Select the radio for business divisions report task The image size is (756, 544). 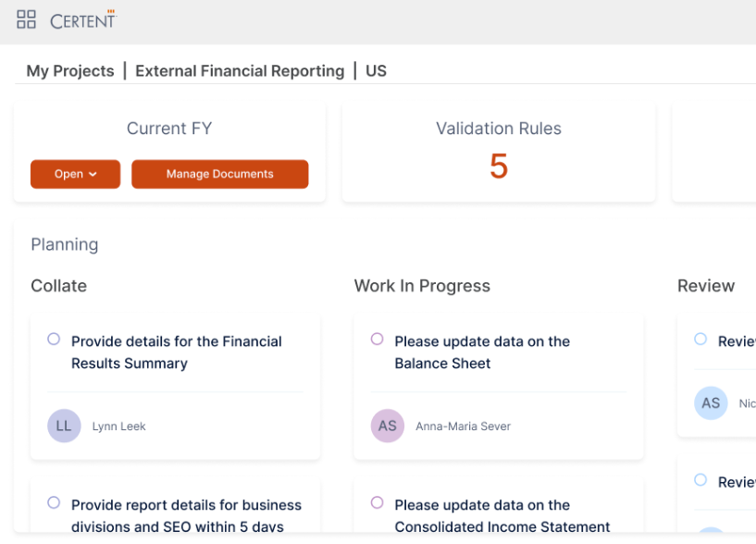[54, 502]
